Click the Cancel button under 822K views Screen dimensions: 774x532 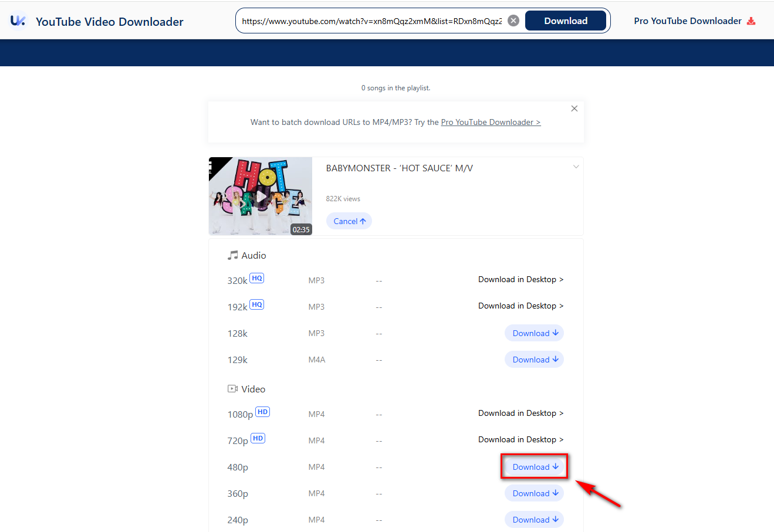(x=349, y=221)
